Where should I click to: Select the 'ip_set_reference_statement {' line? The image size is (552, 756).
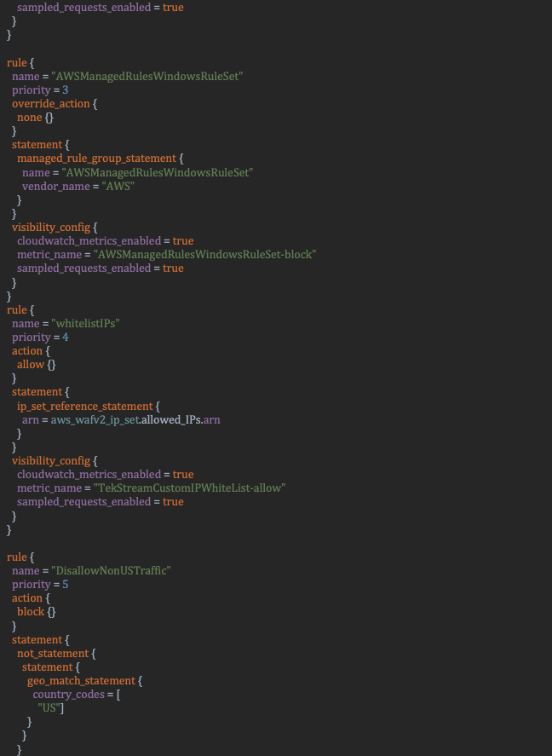(x=89, y=407)
